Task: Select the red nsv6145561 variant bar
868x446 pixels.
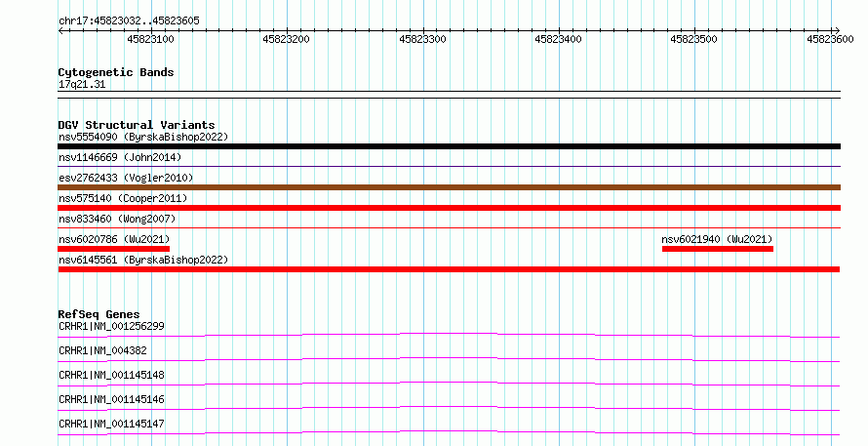Action: point(449,269)
